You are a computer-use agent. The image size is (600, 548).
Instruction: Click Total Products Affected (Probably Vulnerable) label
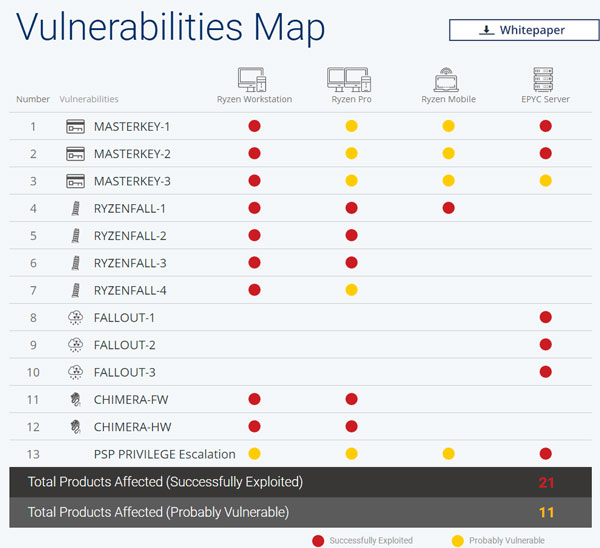158,512
